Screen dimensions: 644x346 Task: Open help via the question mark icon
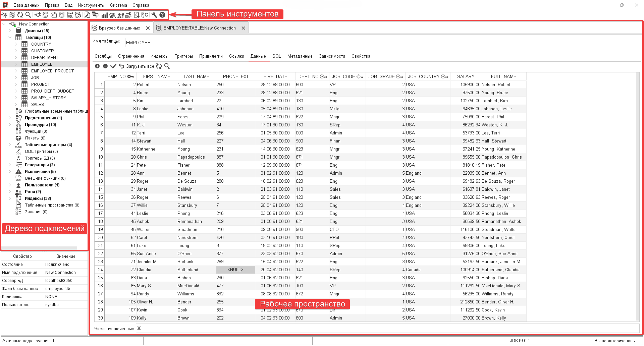pos(162,15)
